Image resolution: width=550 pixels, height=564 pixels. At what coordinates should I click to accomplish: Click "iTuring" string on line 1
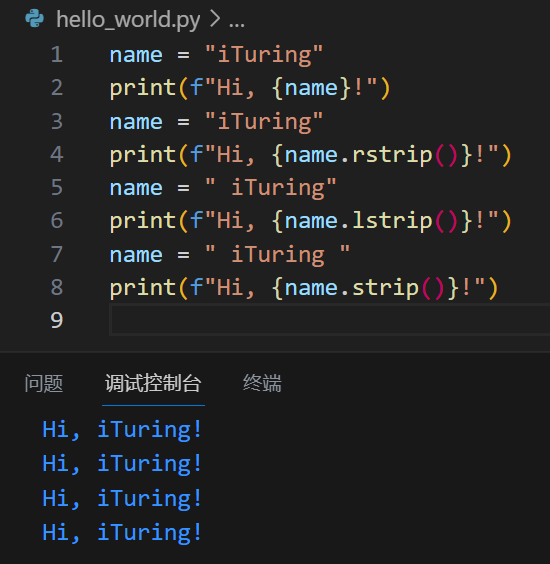264,55
